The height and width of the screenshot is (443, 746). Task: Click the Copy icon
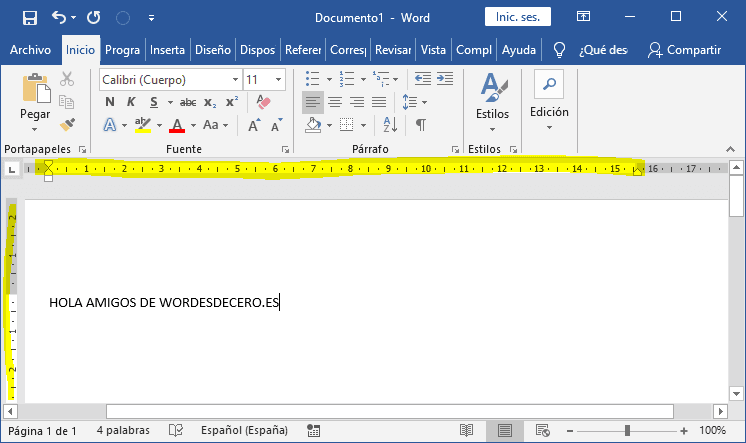[x=67, y=101]
